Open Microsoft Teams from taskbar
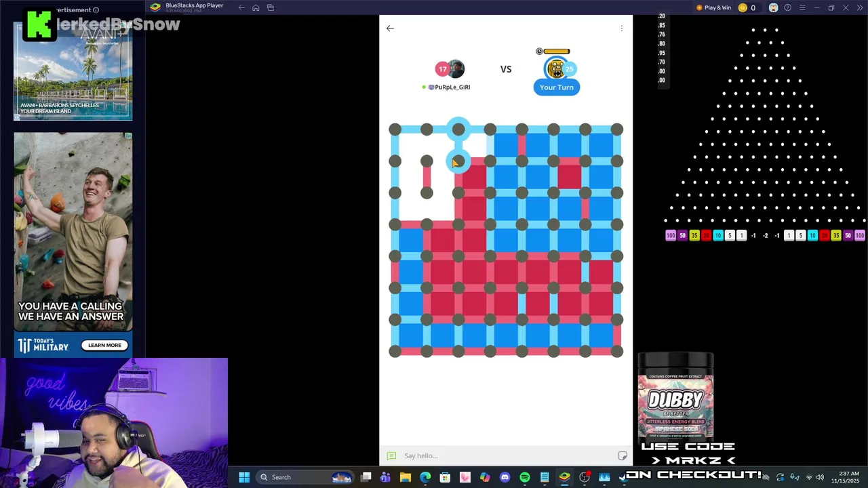868x488 pixels. [x=386, y=477]
